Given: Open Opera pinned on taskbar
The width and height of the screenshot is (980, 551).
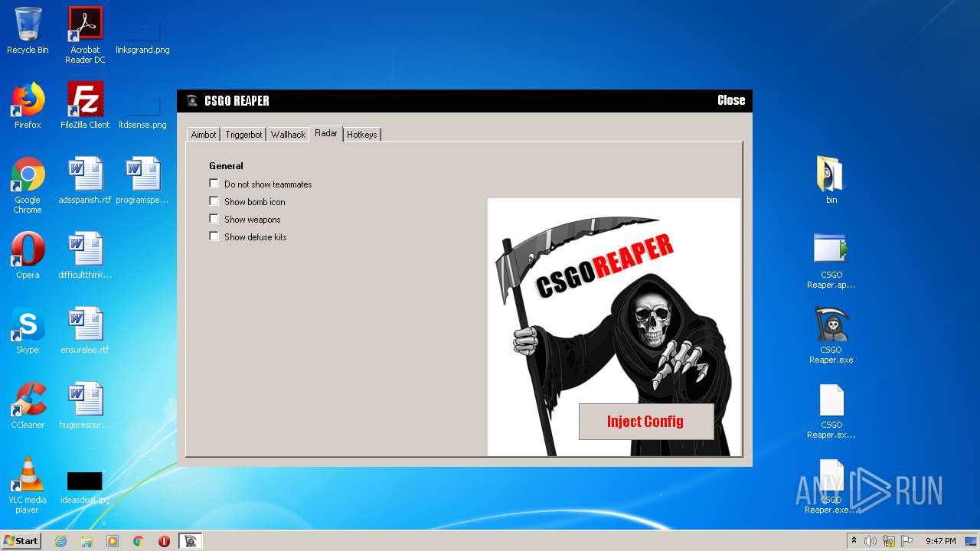Looking at the screenshot, I should point(164,541).
